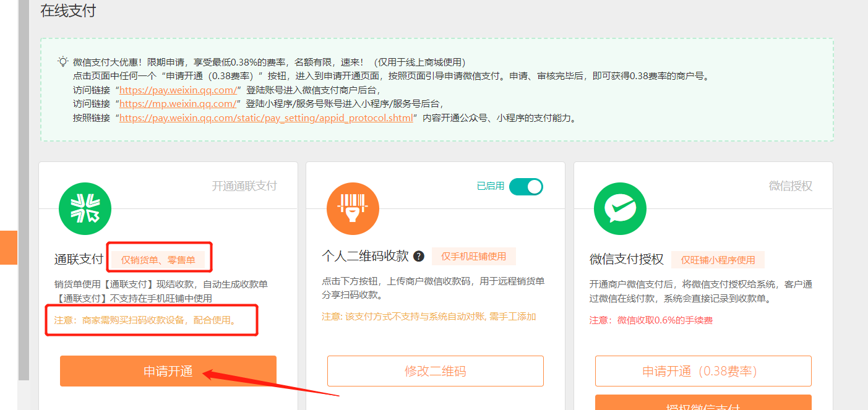Click the 仅手机旺铺使用 tag
The height and width of the screenshot is (410, 868).
coord(473,256)
